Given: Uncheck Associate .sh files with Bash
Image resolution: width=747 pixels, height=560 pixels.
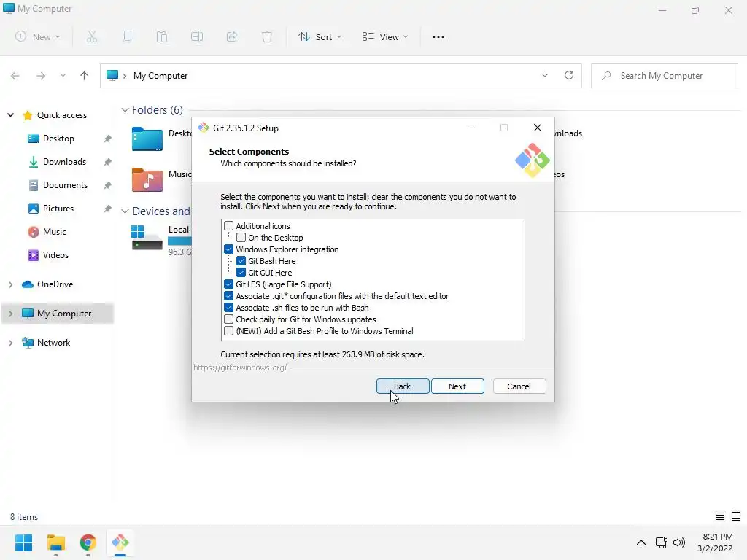Looking at the screenshot, I should point(228,308).
